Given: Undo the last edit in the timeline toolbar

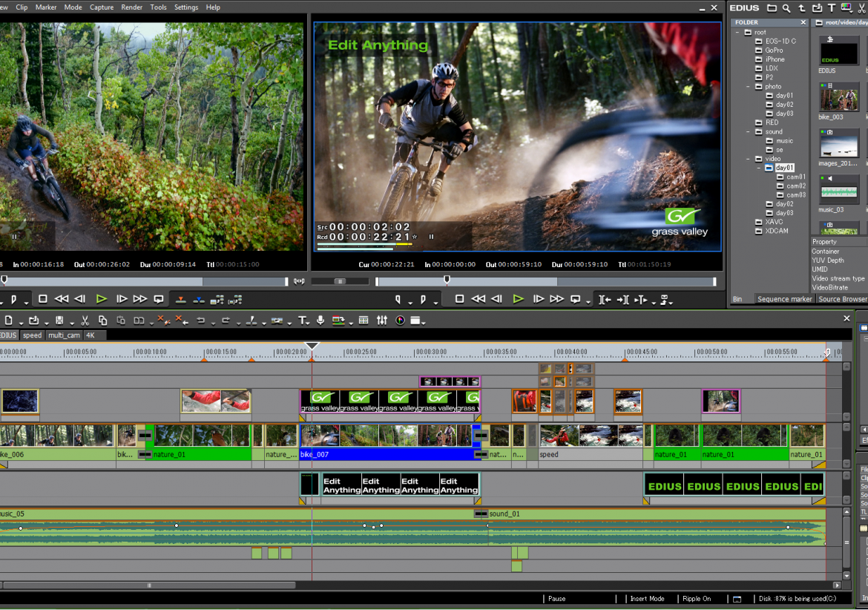Looking at the screenshot, I should click(200, 321).
